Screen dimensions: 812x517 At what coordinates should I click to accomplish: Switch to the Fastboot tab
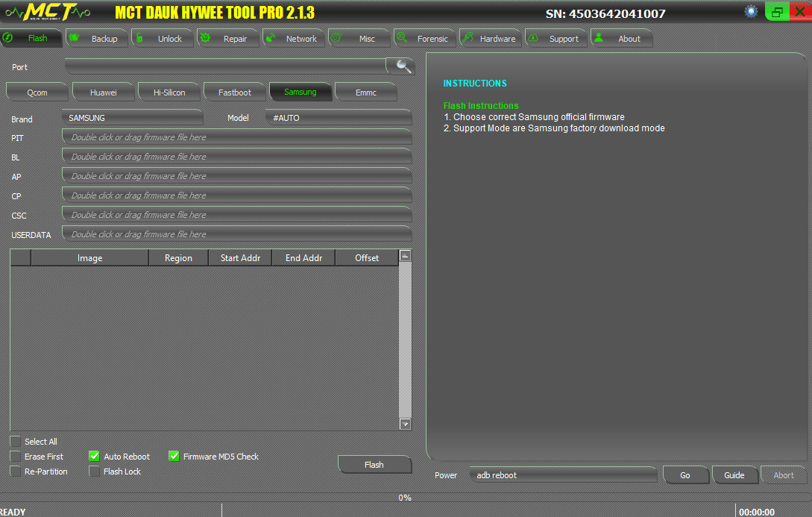(234, 91)
